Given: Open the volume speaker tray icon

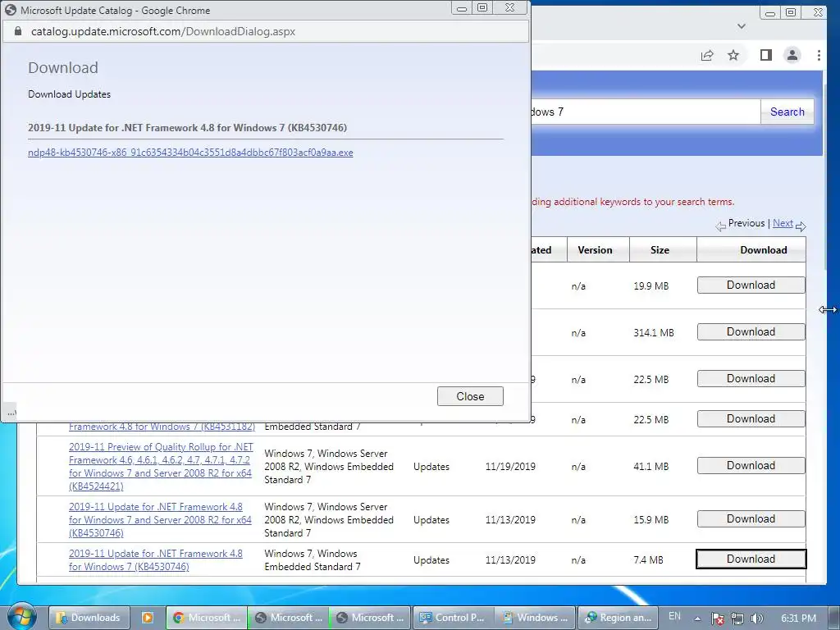Looking at the screenshot, I should pyautogui.click(x=757, y=619).
